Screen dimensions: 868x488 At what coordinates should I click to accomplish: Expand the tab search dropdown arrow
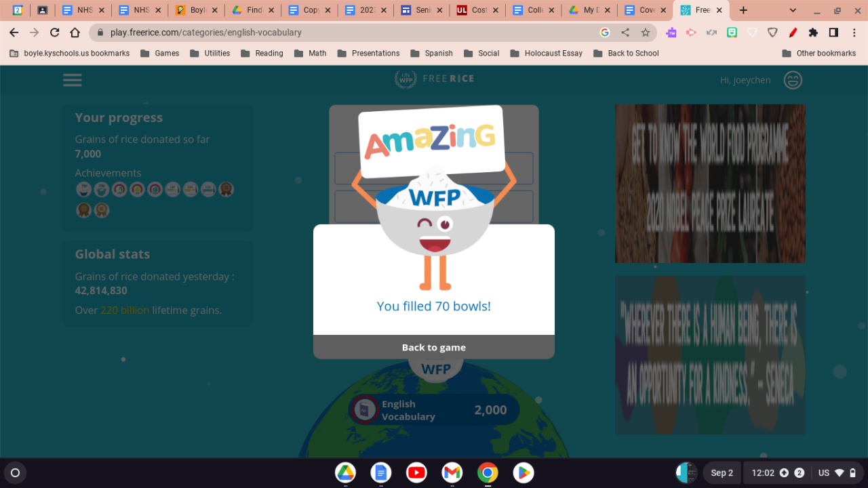793,10
